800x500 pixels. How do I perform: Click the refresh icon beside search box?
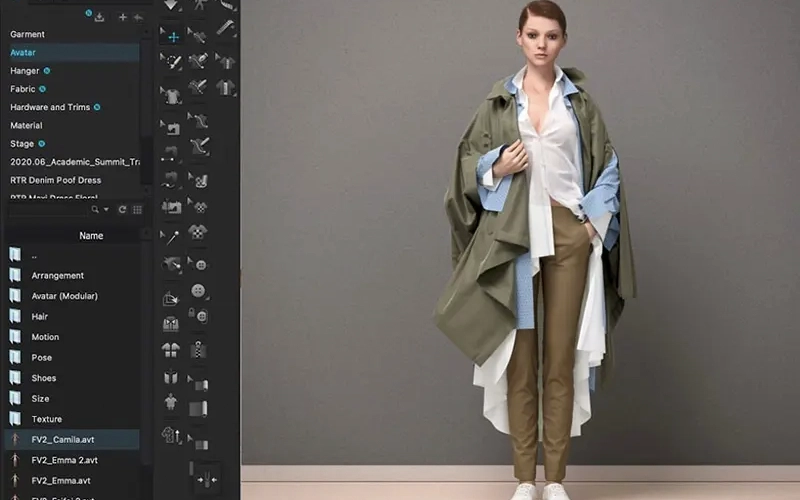(x=122, y=210)
